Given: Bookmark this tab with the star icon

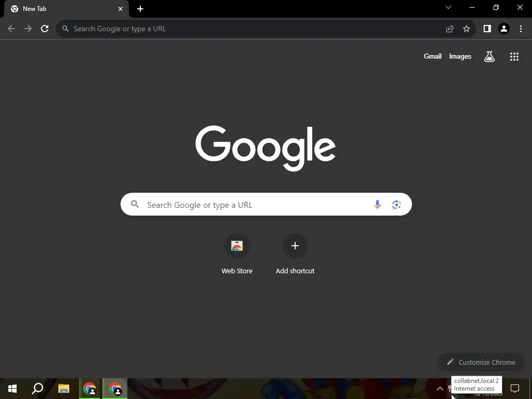Looking at the screenshot, I should click(467, 29).
